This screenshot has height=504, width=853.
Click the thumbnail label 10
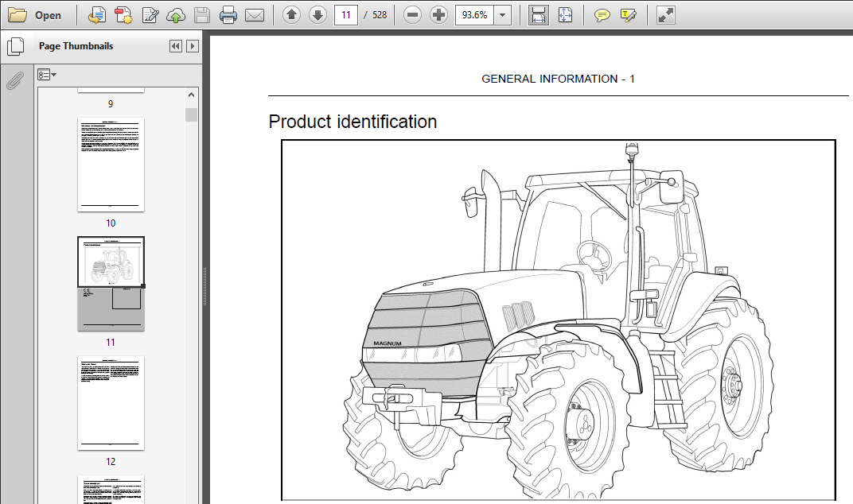111,223
